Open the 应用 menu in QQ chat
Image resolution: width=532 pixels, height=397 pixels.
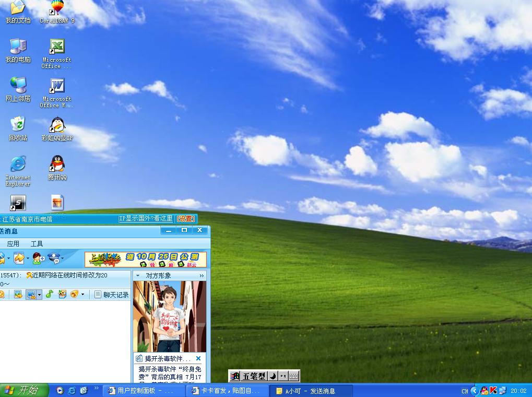(x=13, y=243)
